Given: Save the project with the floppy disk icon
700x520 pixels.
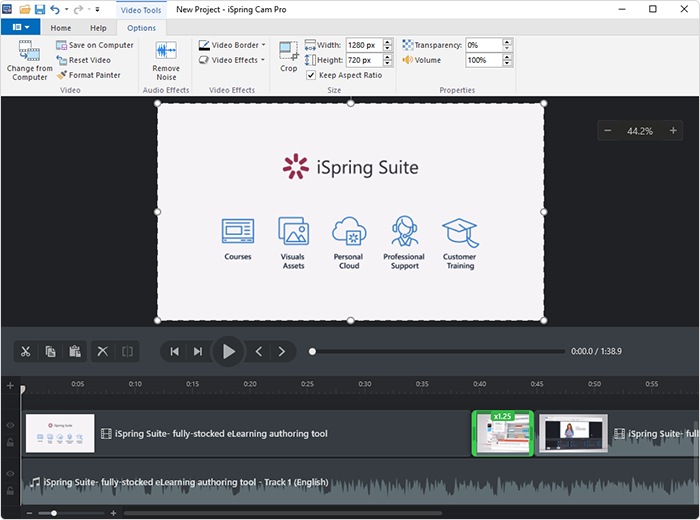Looking at the screenshot, I should coord(40,9).
